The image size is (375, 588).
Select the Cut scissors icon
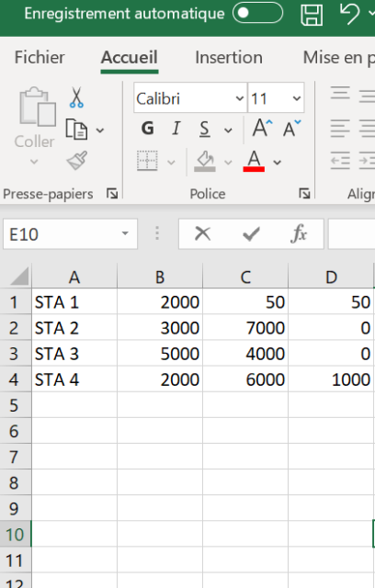[76, 97]
